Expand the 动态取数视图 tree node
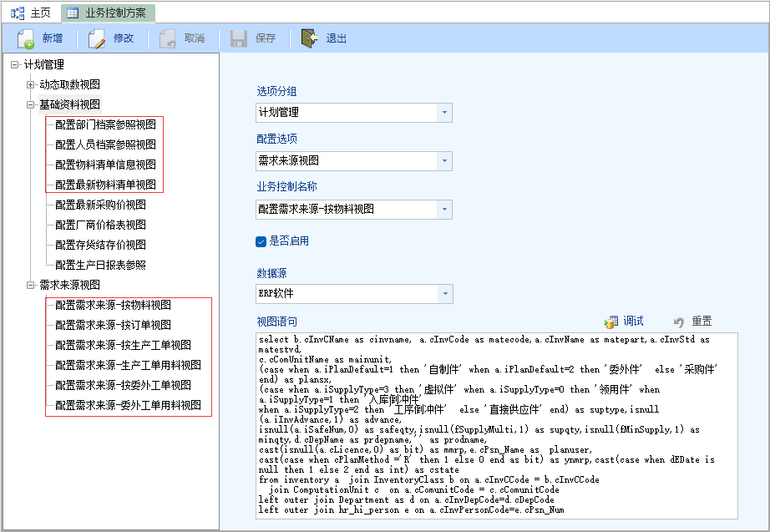This screenshot has height=532, width=770. point(31,84)
